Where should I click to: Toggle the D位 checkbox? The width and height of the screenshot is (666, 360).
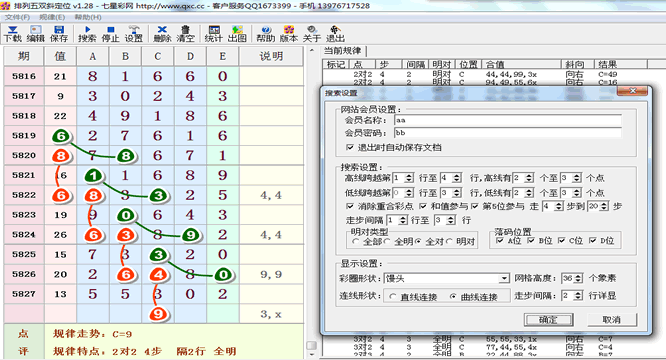[x=593, y=241]
